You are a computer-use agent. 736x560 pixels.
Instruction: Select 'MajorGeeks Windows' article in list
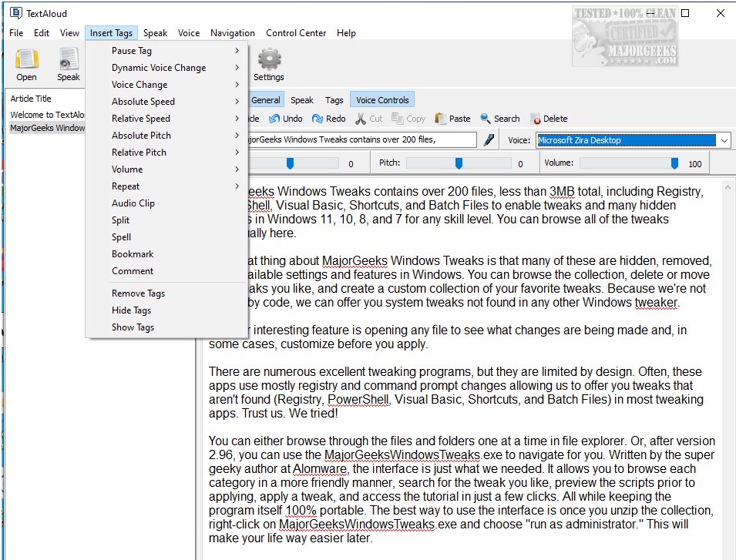pyautogui.click(x=47, y=128)
